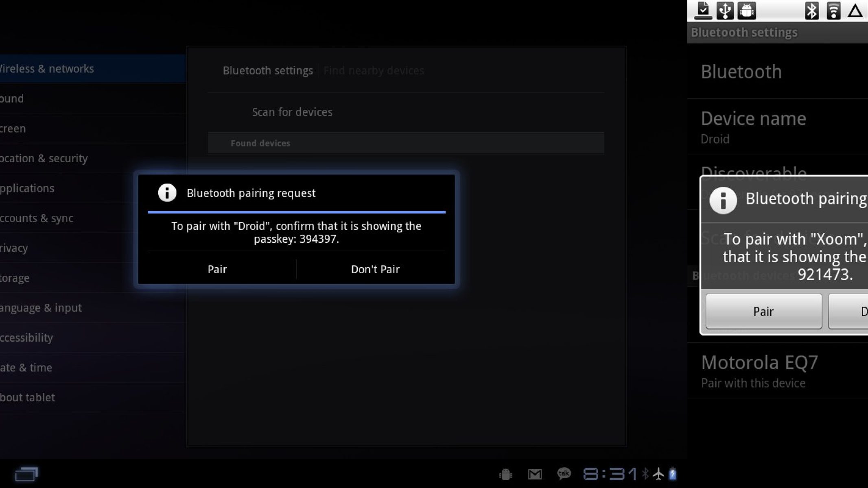Tap the Android debug notification icon in tablet bar
Viewport: 868px width, 488px height.
[505, 474]
